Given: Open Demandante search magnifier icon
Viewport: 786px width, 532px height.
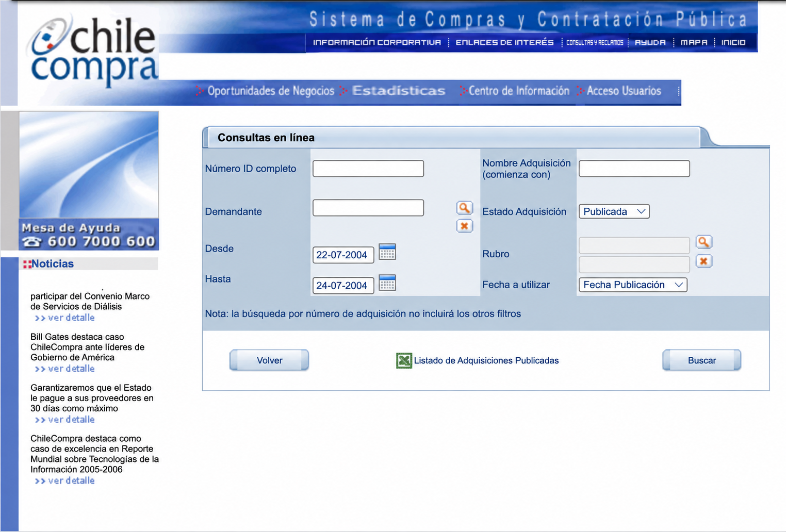Looking at the screenshot, I should [465, 208].
